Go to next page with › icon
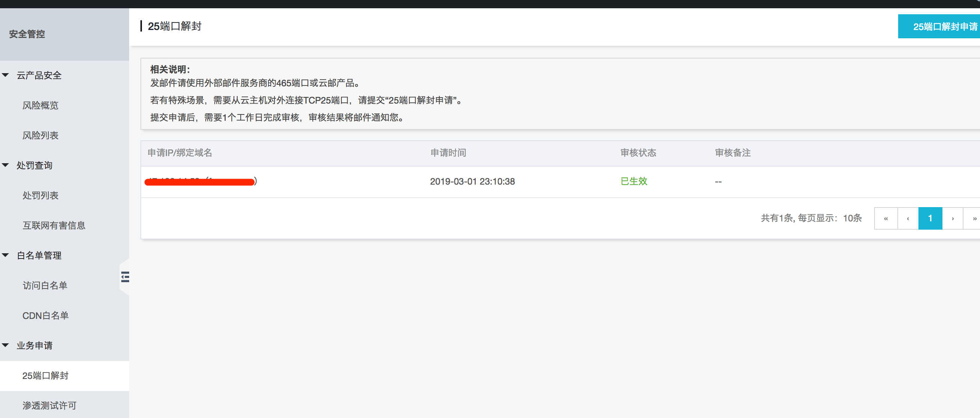Viewport: 980px width, 418px height. coord(952,218)
